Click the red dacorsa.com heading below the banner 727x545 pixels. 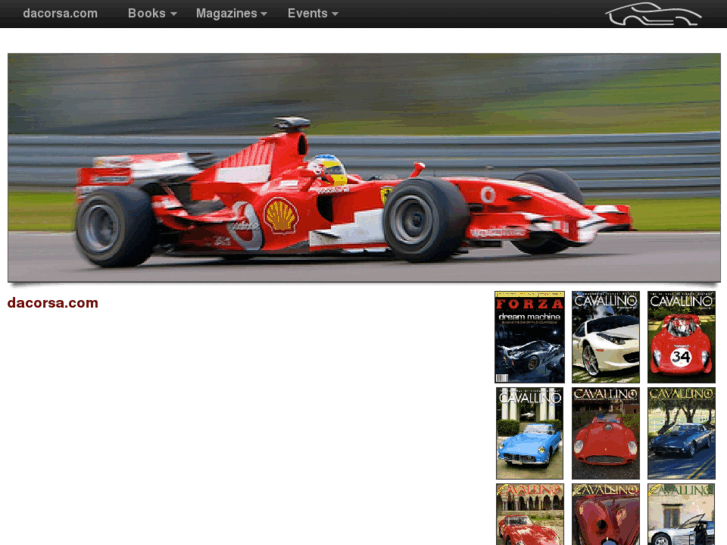tap(53, 303)
